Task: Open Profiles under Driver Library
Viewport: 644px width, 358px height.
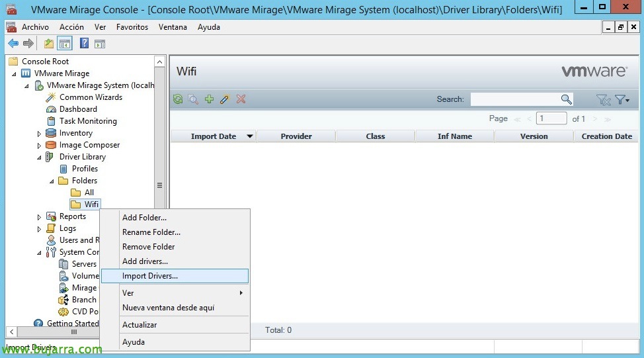Action: coord(85,169)
